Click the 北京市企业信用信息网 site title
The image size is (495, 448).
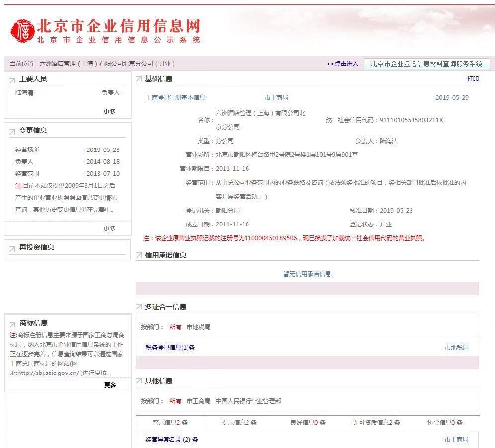tap(119, 25)
